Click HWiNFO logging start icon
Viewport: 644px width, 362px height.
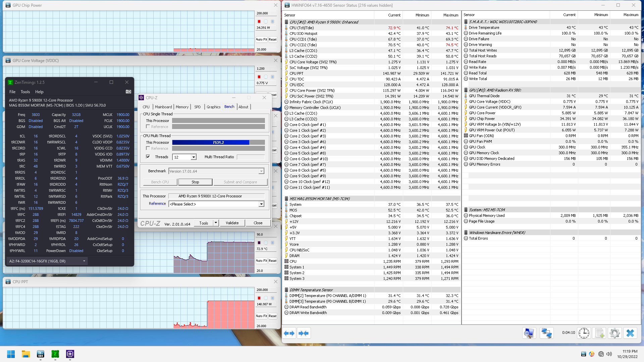click(x=599, y=333)
